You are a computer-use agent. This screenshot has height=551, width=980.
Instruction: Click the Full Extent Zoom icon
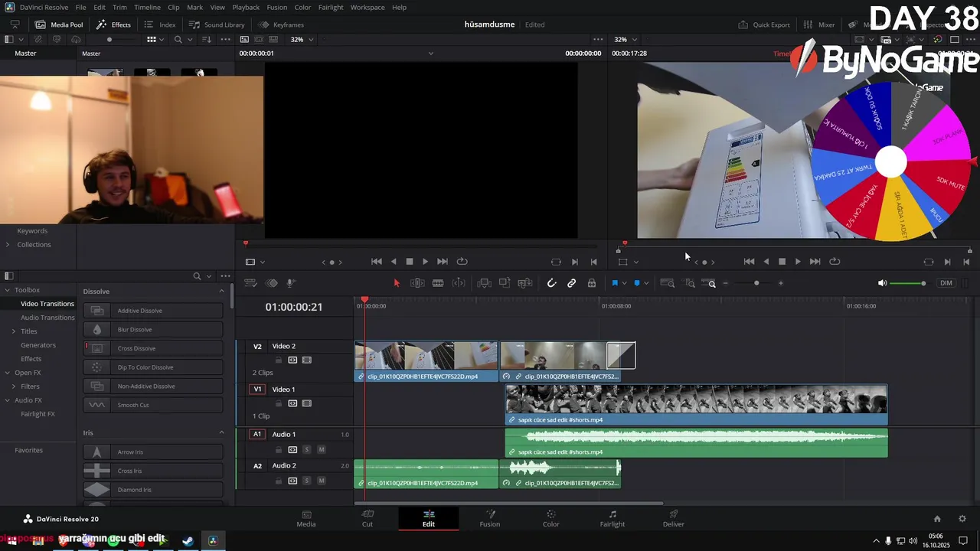click(x=668, y=283)
